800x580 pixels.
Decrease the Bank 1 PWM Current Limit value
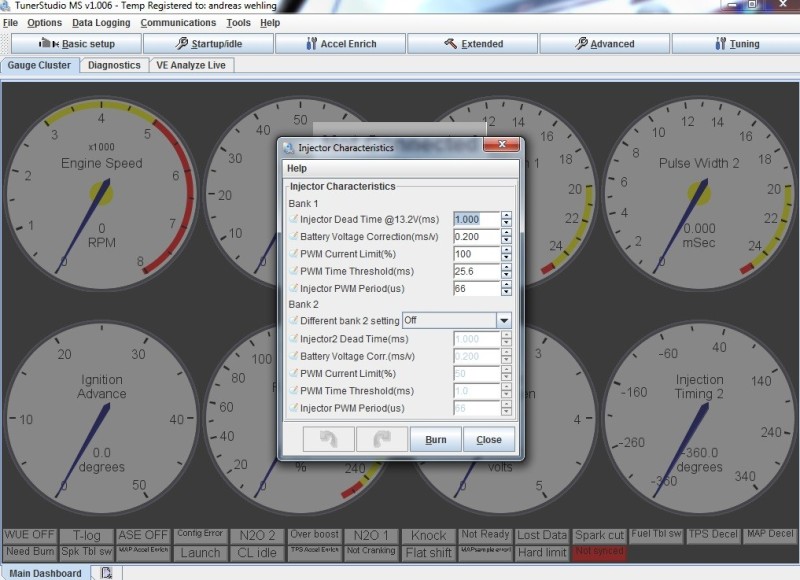tap(506, 258)
